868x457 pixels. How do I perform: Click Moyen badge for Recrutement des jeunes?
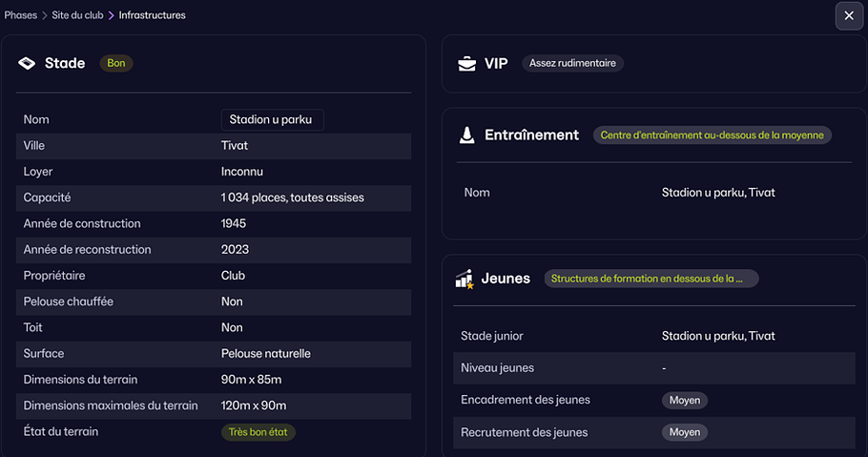pyautogui.click(x=684, y=432)
